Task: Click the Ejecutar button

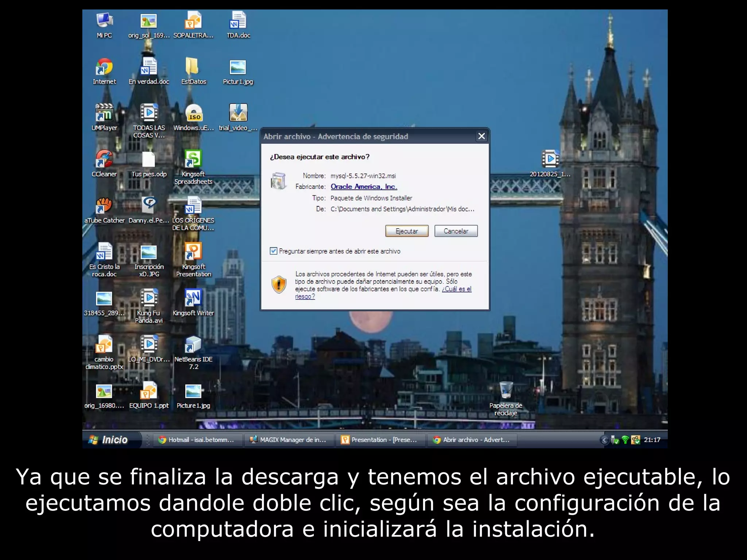Action: [407, 231]
